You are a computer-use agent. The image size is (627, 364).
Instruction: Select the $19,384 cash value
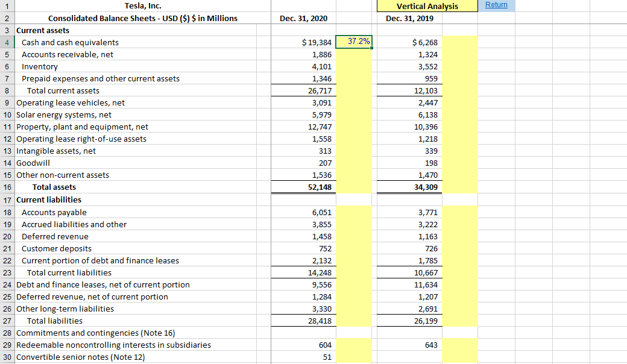[303, 42]
